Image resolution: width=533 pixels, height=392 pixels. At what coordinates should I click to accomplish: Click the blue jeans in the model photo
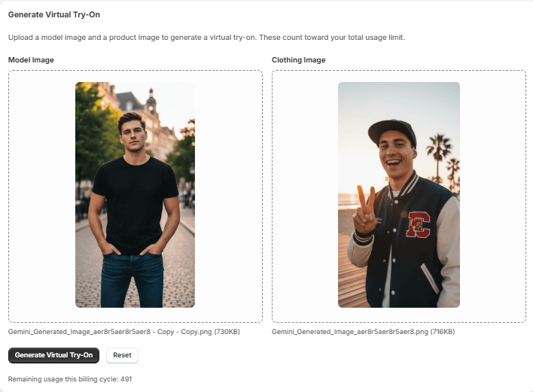point(132,278)
